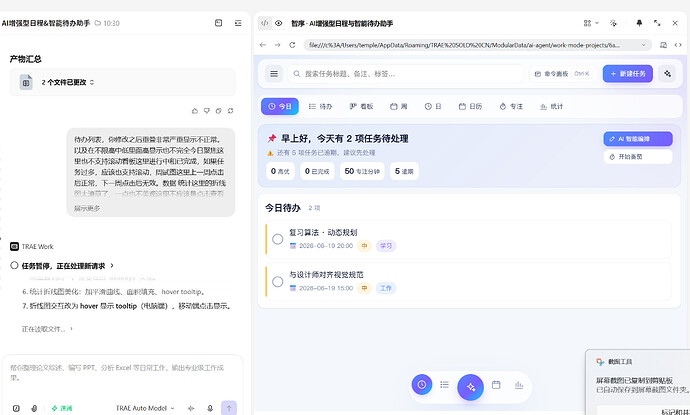Click the thumbs-down feedback icon

point(207,111)
